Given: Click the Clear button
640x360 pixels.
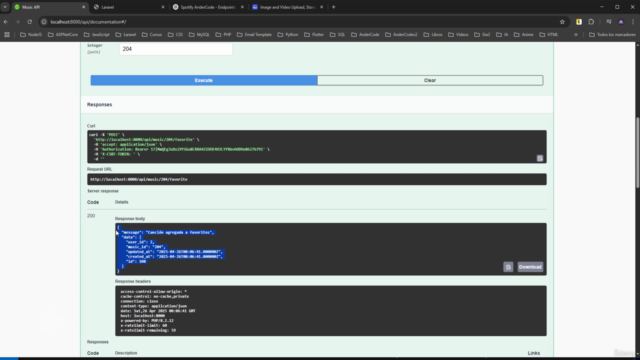Looking at the screenshot, I should [430, 80].
